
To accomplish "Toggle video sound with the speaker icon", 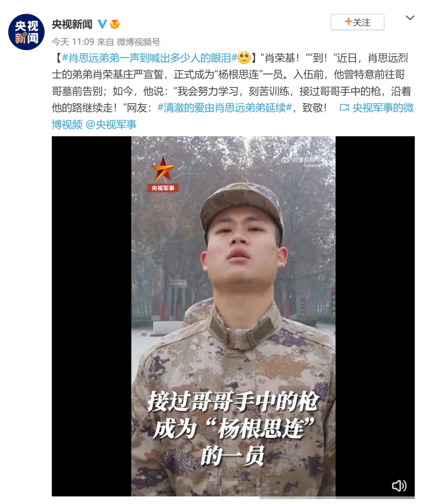I will (399, 485).
